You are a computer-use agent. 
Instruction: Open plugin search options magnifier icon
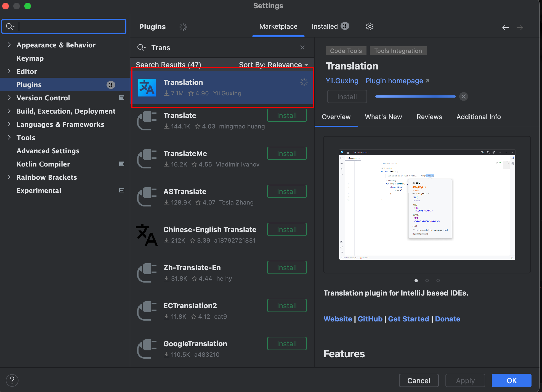141,47
